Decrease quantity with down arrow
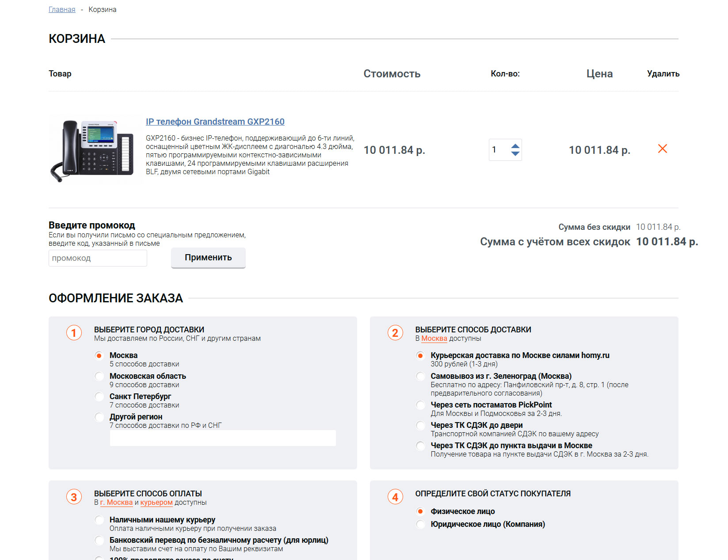The height and width of the screenshot is (560, 728). click(515, 153)
